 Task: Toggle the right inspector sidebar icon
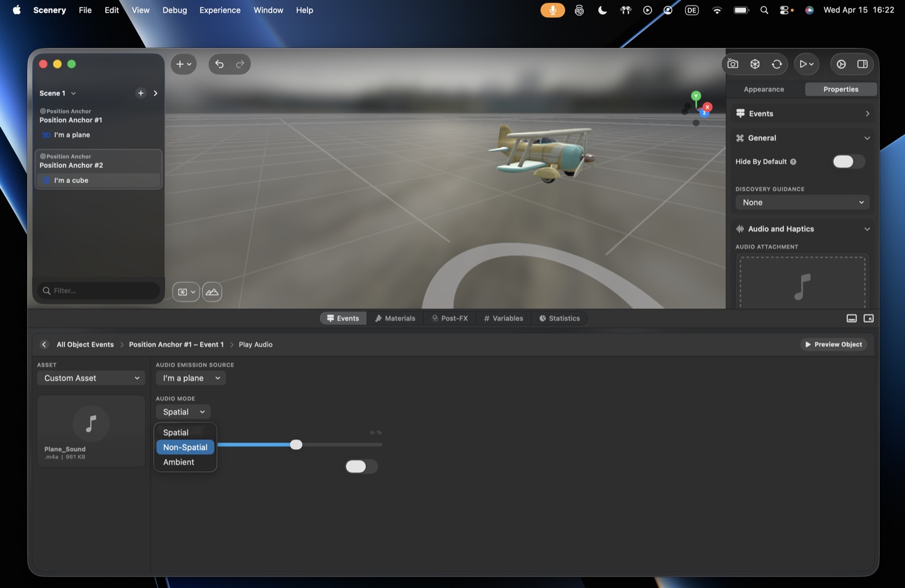[x=863, y=64]
